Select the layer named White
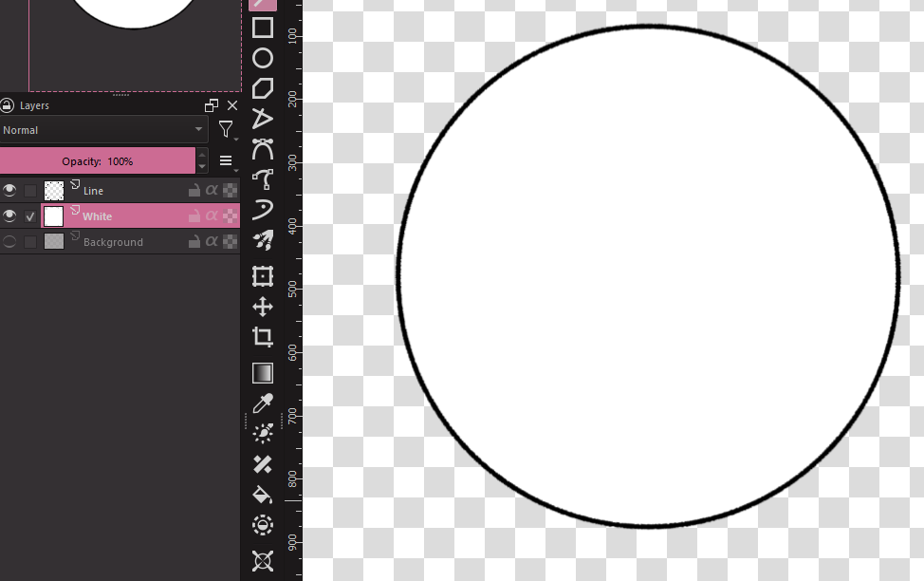The height and width of the screenshot is (581, 924). pyautogui.click(x=97, y=216)
